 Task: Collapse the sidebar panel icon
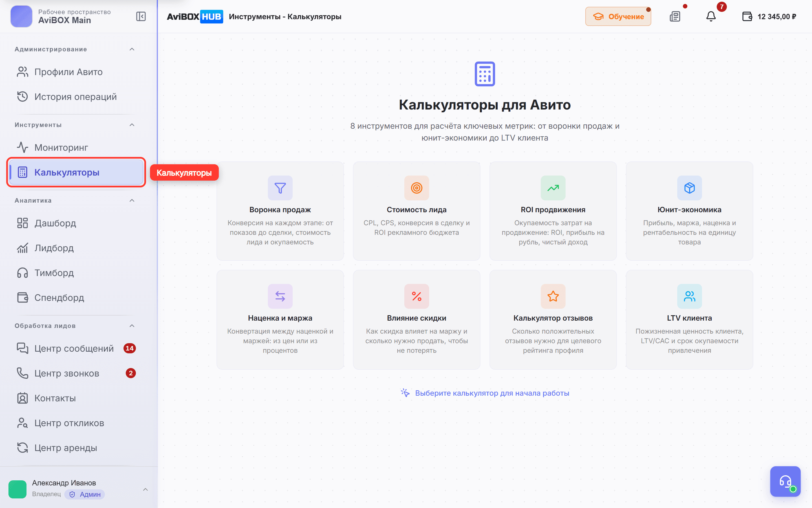point(141,16)
